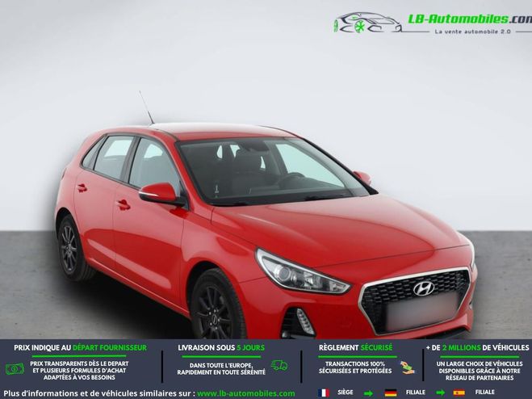Click 'PRIX INDIQUE AU DÉPART FOURNISSEUR' heading
Viewport: 532px width, 399px height.
(81, 348)
